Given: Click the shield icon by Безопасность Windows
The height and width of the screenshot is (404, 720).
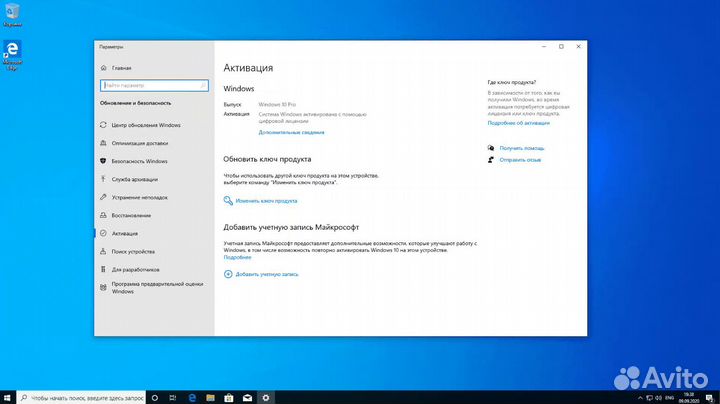Looking at the screenshot, I should (x=103, y=161).
